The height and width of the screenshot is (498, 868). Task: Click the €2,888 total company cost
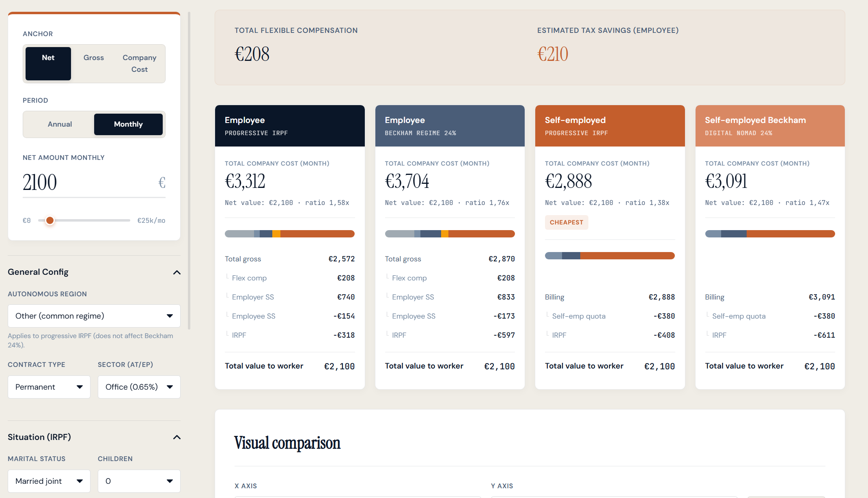click(x=569, y=181)
